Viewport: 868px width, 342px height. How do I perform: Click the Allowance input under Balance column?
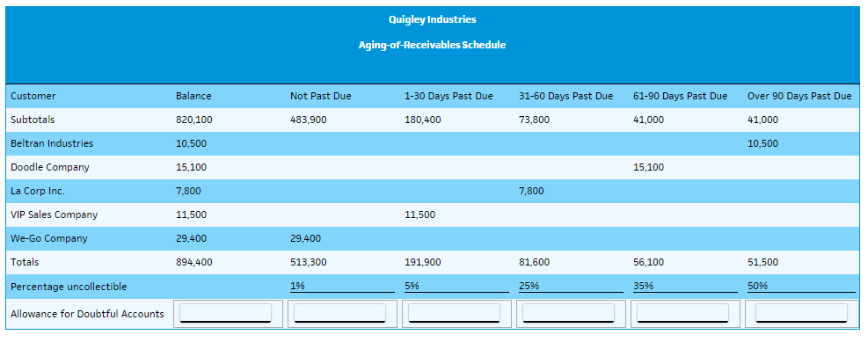pyautogui.click(x=226, y=313)
